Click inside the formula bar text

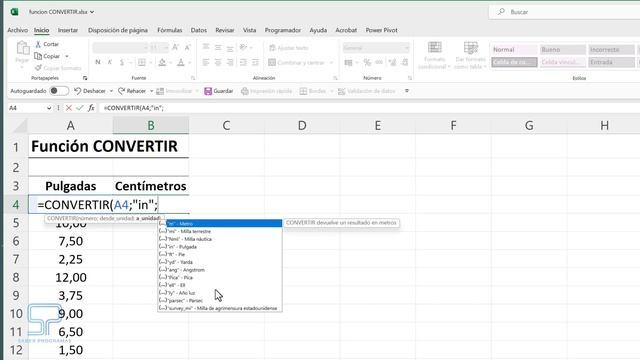[x=134, y=108]
